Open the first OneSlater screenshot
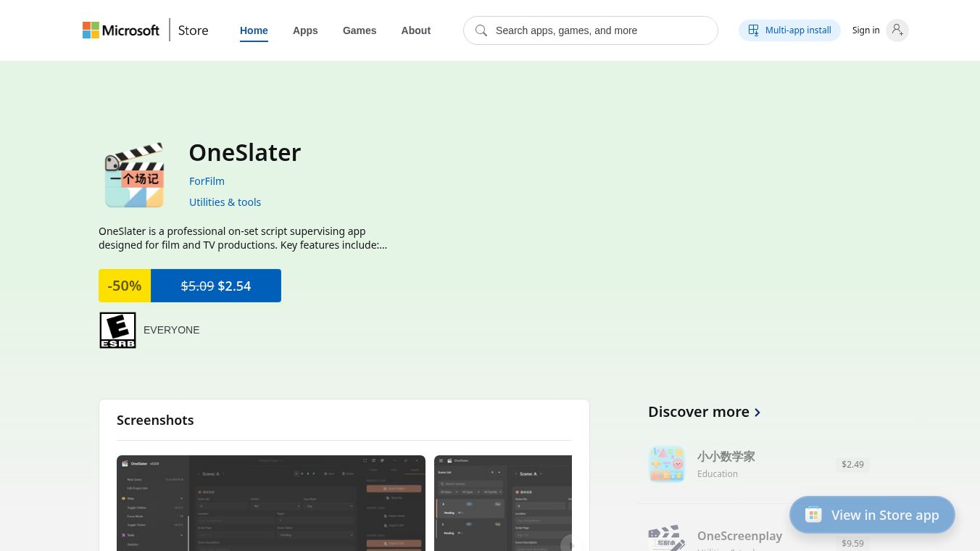Screen dimensions: 980x551 tap(271, 503)
